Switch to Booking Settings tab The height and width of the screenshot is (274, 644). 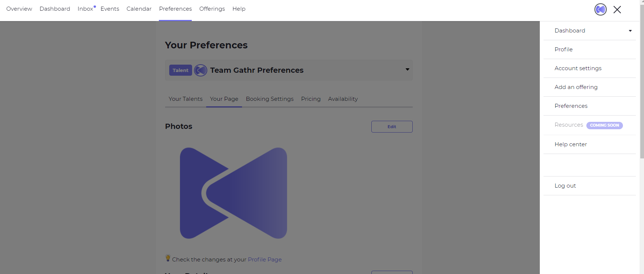(x=270, y=99)
